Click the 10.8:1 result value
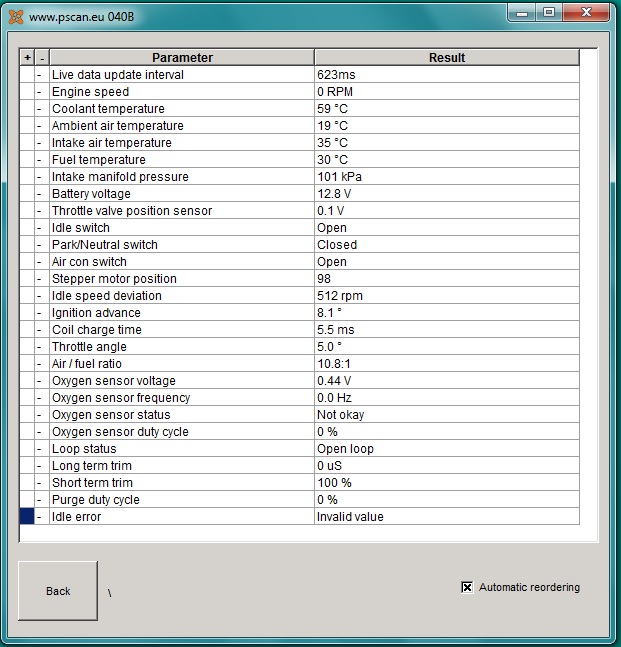Image resolution: width=621 pixels, height=647 pixels. 447,364
